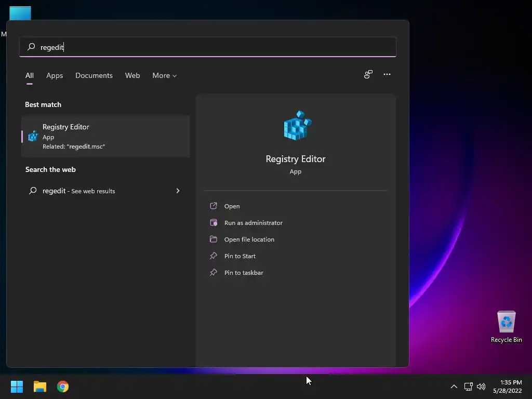Expand the More dropdown

pyautogui.click(x=165, y=75)
